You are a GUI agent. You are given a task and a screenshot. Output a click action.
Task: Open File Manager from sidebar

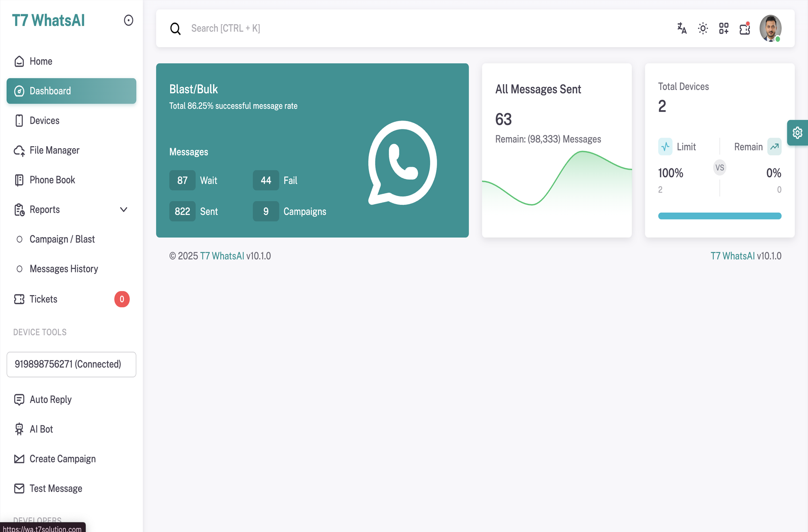(x=54, y=150)
